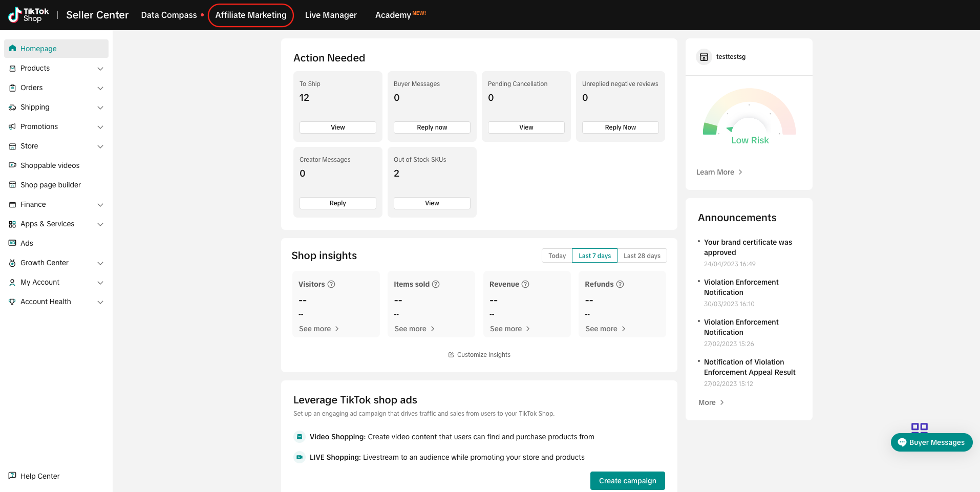Open the Live Manager tab
This screenshot has width=980, height=492.
point(331,15)
